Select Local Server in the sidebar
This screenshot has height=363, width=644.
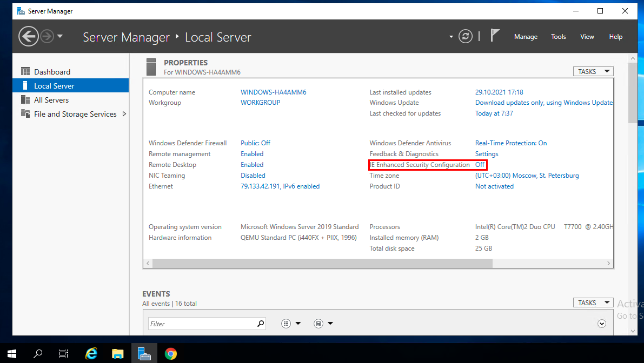coord(71,86)
